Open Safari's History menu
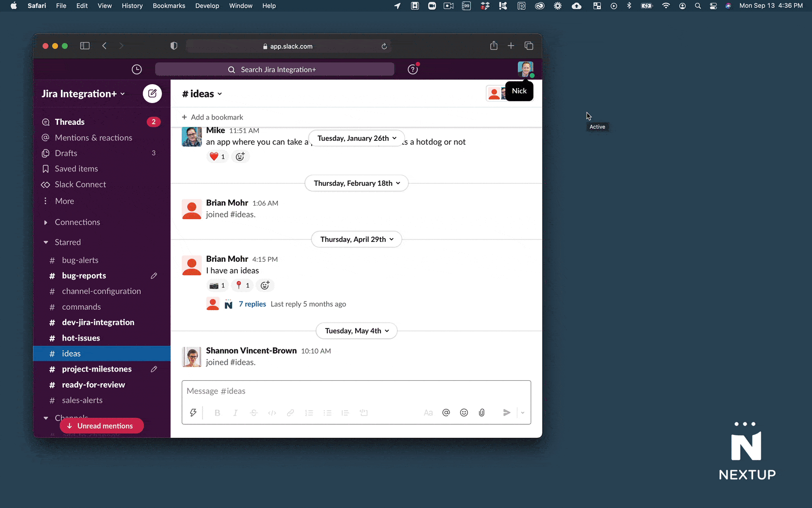 pyautogui.click(x=132, y=6)
